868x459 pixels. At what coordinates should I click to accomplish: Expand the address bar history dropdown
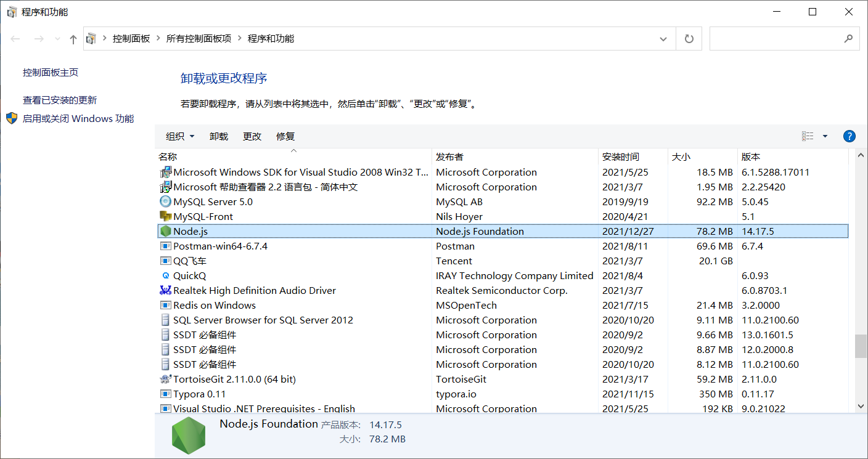[663, 39]
